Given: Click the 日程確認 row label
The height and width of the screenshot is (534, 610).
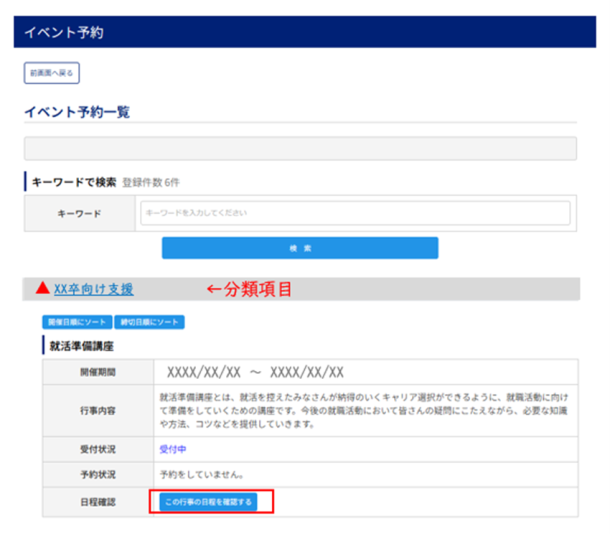Looking at the screenshot, I should coord(97,500).
